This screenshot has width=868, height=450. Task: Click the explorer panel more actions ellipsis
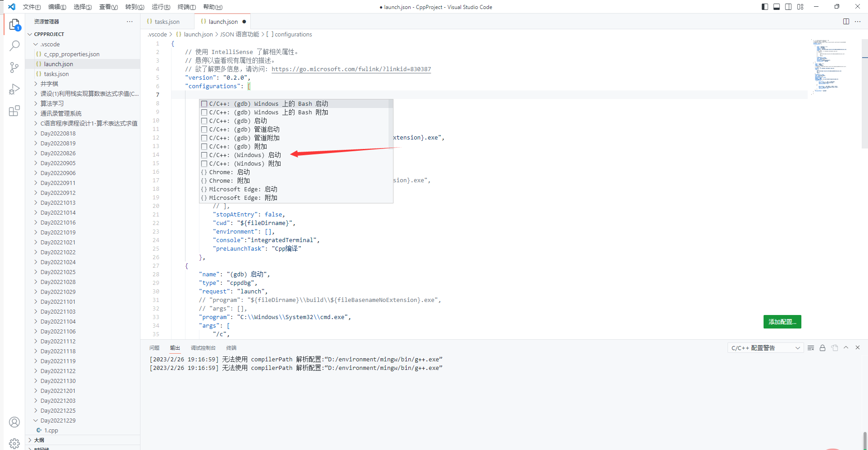click(x=130, y=22)
